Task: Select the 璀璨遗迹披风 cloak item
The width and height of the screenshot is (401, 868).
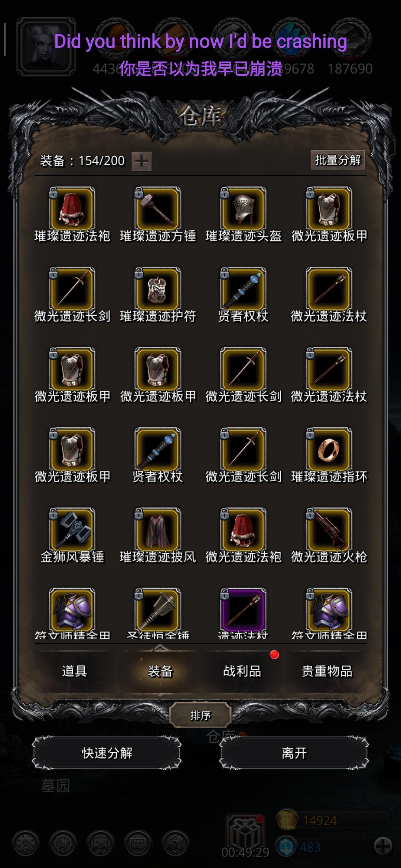Action: (158, 530)
